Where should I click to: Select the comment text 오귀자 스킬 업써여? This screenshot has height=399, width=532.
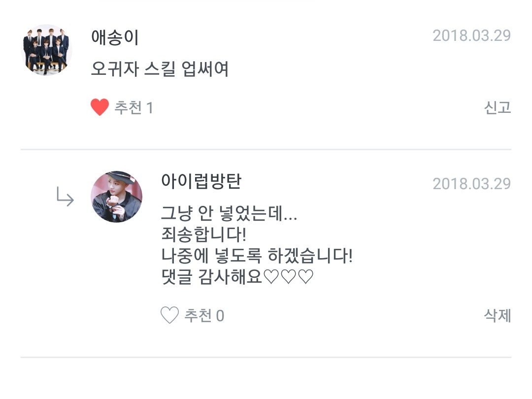point(160,69)
